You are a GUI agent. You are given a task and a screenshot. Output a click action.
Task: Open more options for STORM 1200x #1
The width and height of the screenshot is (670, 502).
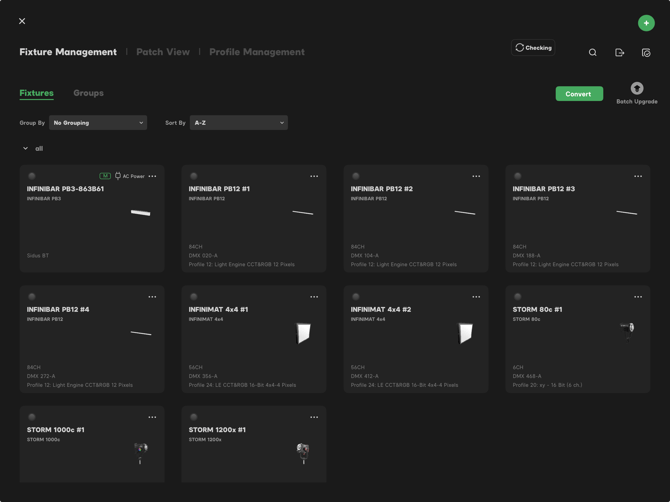click(x=314, y=417)
